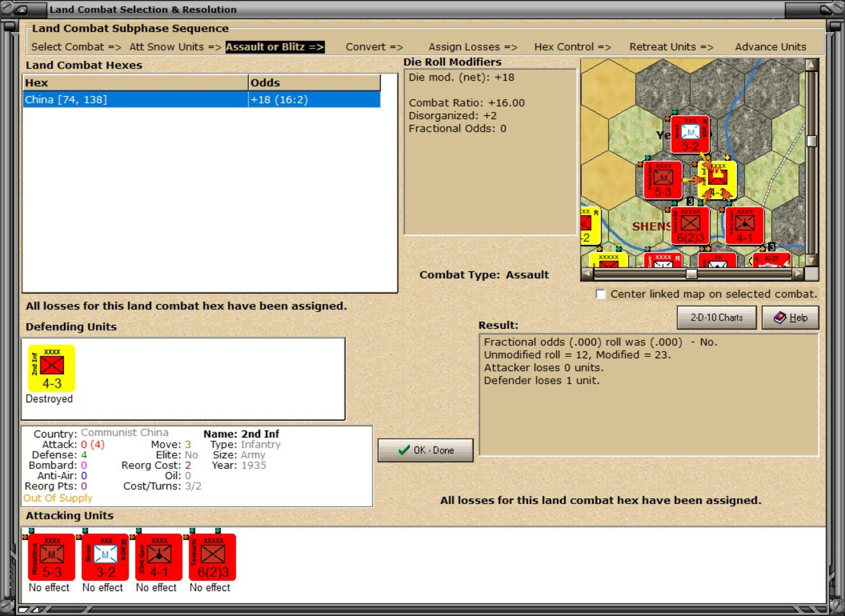Image resolution: width=845 pixels, height=616 pixels.
Task: Click the Year: 1935 unit detail
Action: 239,466
